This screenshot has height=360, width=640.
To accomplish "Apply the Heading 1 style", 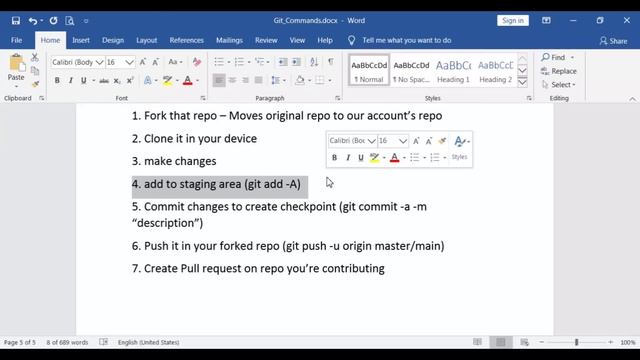I will [x=453, y=71].
